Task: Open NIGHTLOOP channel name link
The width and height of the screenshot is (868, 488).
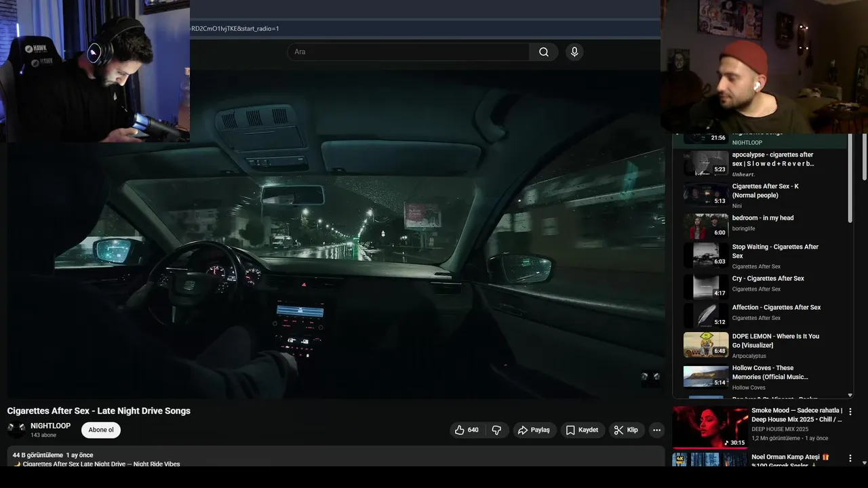Action: click(50, 426)
